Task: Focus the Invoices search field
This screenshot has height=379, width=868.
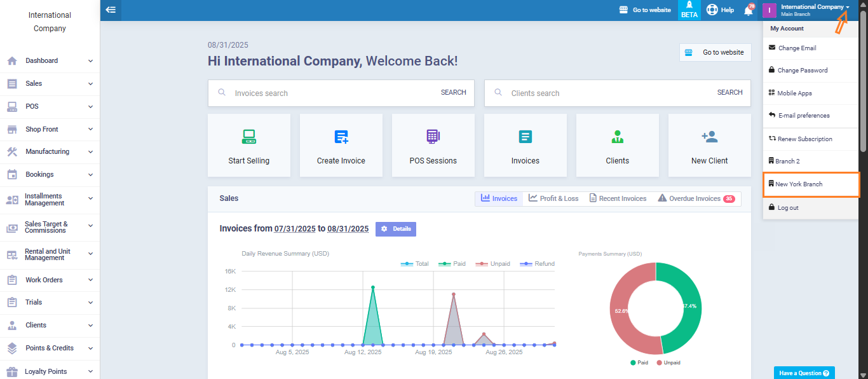Action: pos(330,93)
